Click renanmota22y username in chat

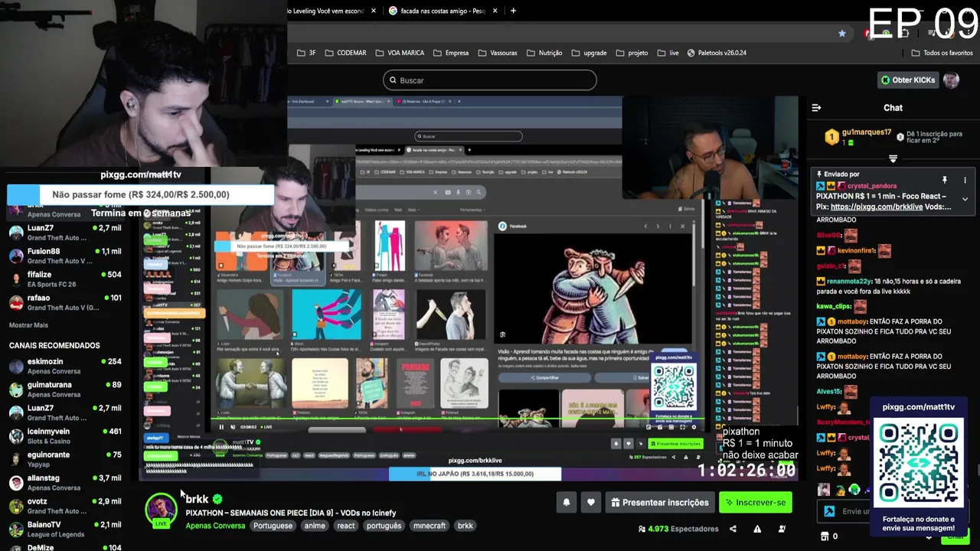pyautogui.click(x=849, y=282)
